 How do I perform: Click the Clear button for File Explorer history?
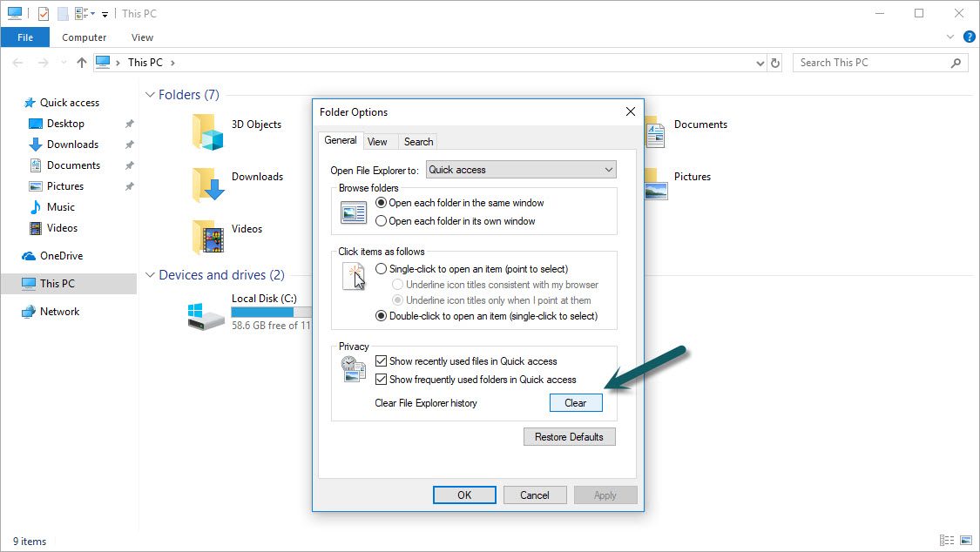click(x=576, y=403)
